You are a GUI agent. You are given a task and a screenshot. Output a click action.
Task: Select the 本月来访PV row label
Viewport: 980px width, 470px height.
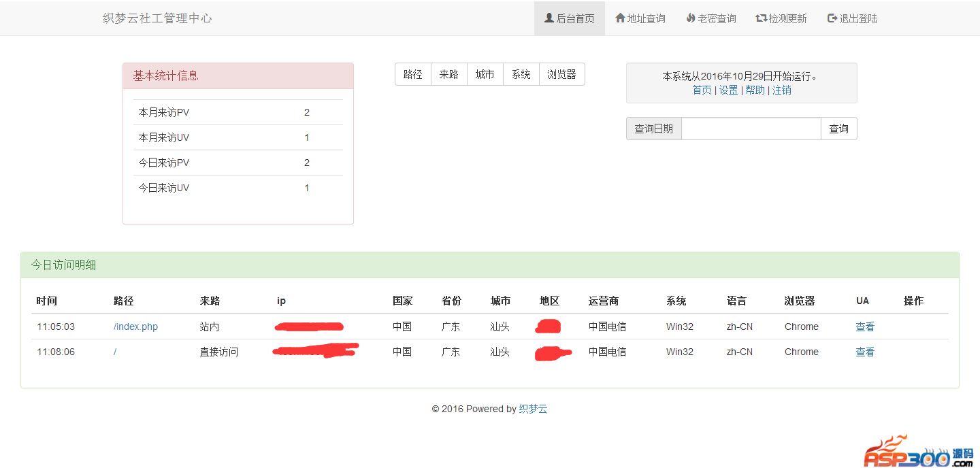164,112
